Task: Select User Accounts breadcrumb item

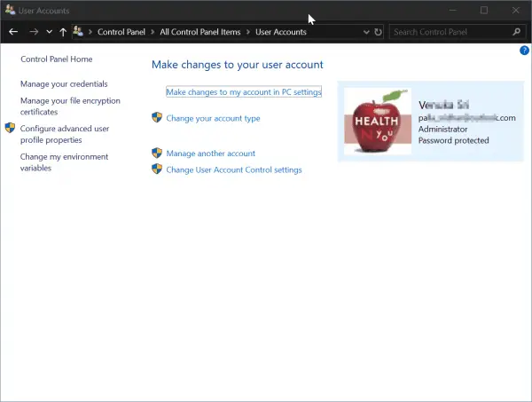Action: 281,32
